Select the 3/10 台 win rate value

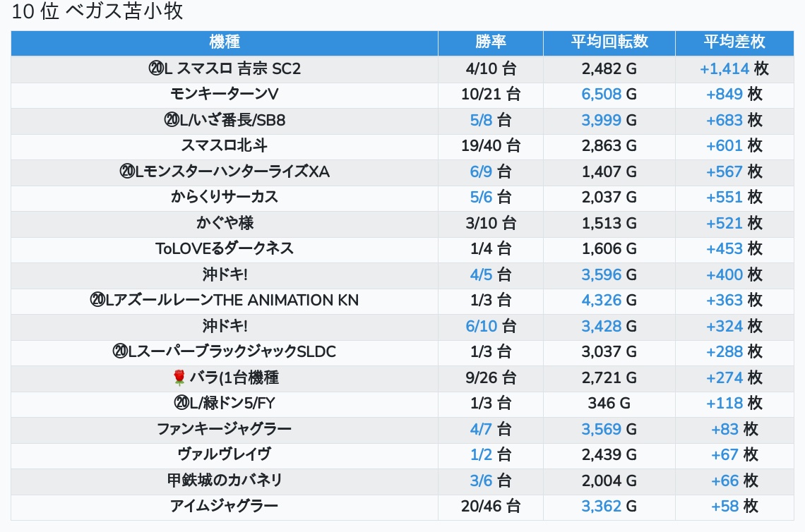(491, 223)
